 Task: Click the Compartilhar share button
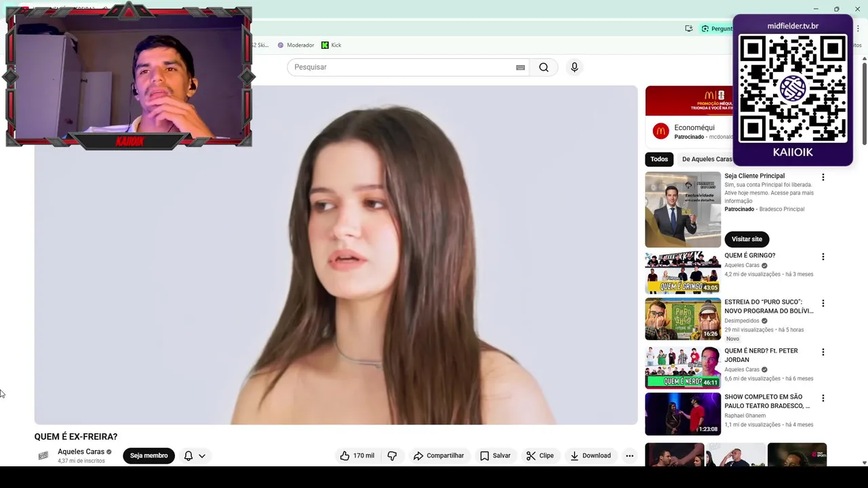[x=439, y=455]
